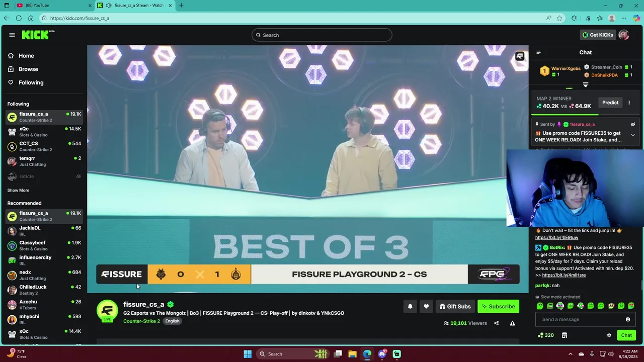
Task: Subscribe to fissure_cs_a
Action: [498, 306]
